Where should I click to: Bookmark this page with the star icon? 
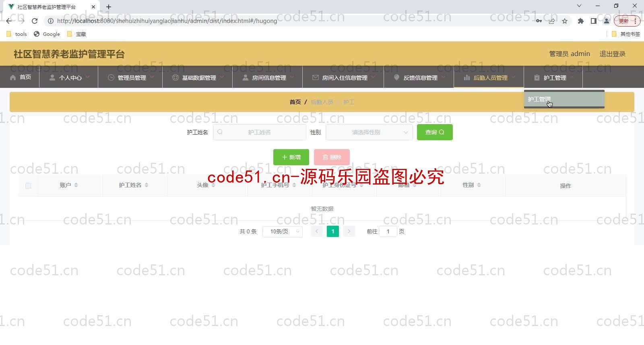(565, 21)
